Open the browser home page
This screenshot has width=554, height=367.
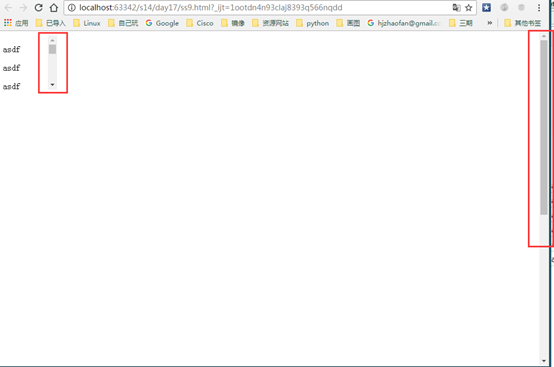click(54, 7)
